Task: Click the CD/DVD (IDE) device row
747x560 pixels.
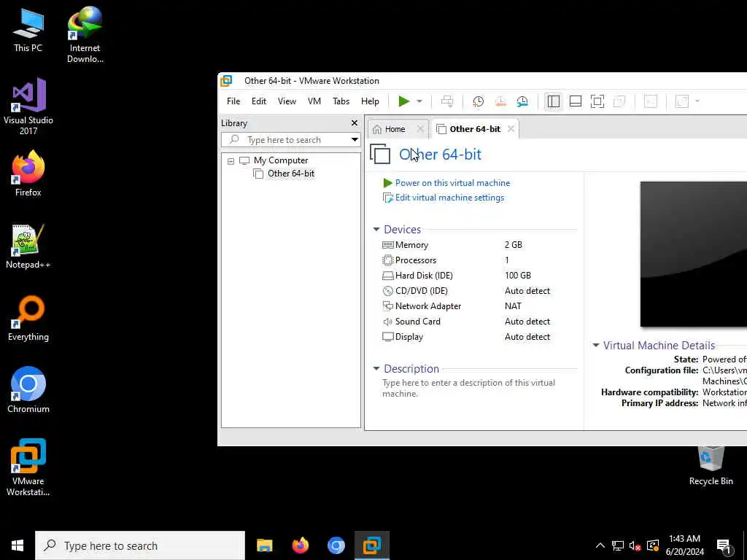Action: (x=479, y=290)
